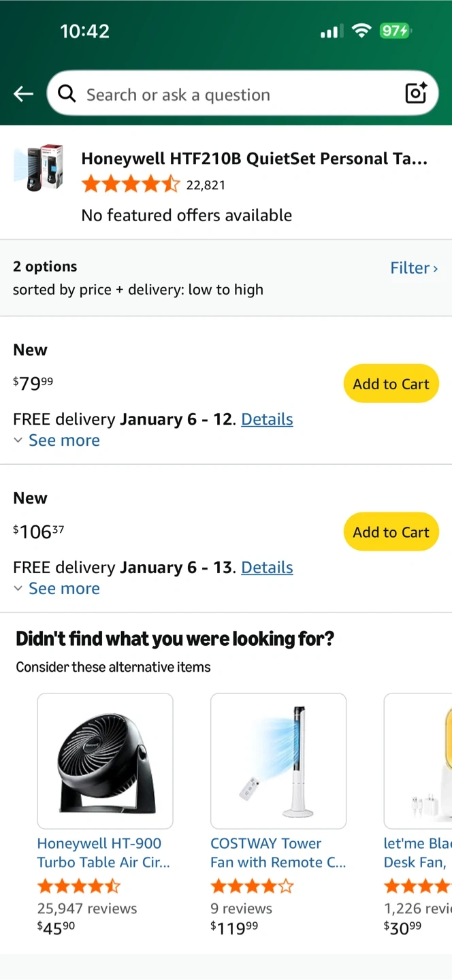
Task: Open delivery Details for January 6 - 12
Action: [x=267, y=419]
